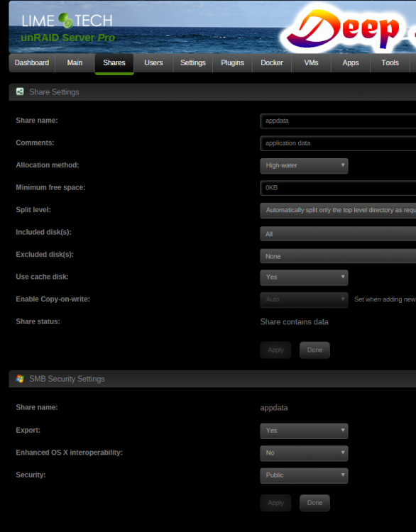Click the Share Settings section icon
Screen dimensions: 416x532
coord(20,92)
